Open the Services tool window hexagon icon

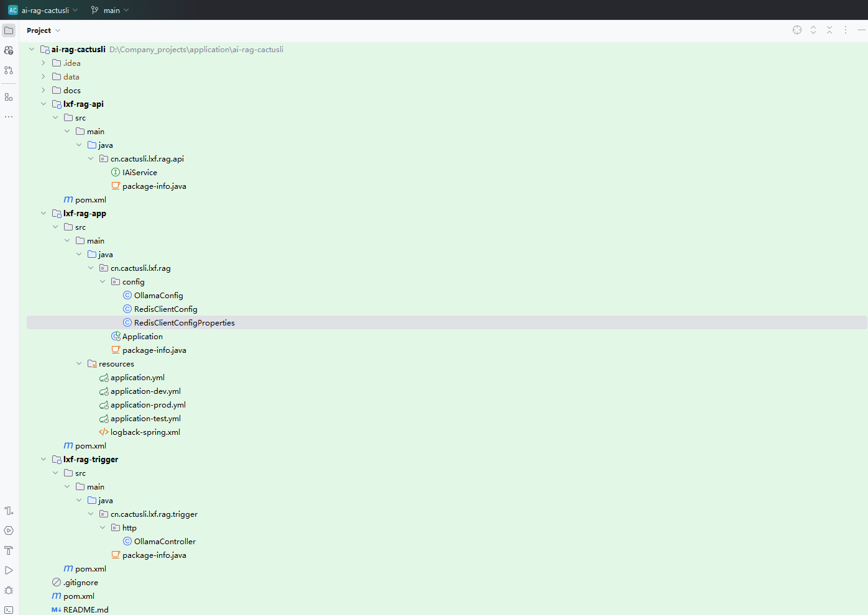[x=9, y=531]
